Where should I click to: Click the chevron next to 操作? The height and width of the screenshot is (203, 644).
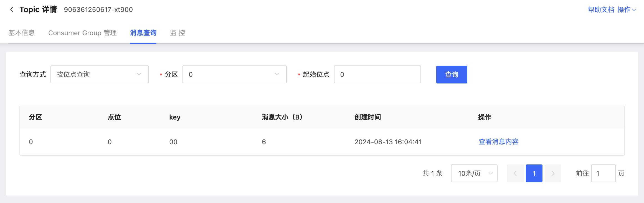coord(634,10)
